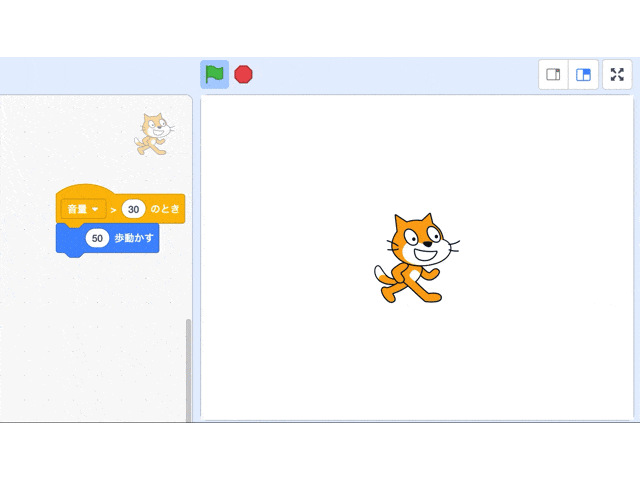Enter full screen stage mode
Screen dimensions: 640x480
pos(617,75)
